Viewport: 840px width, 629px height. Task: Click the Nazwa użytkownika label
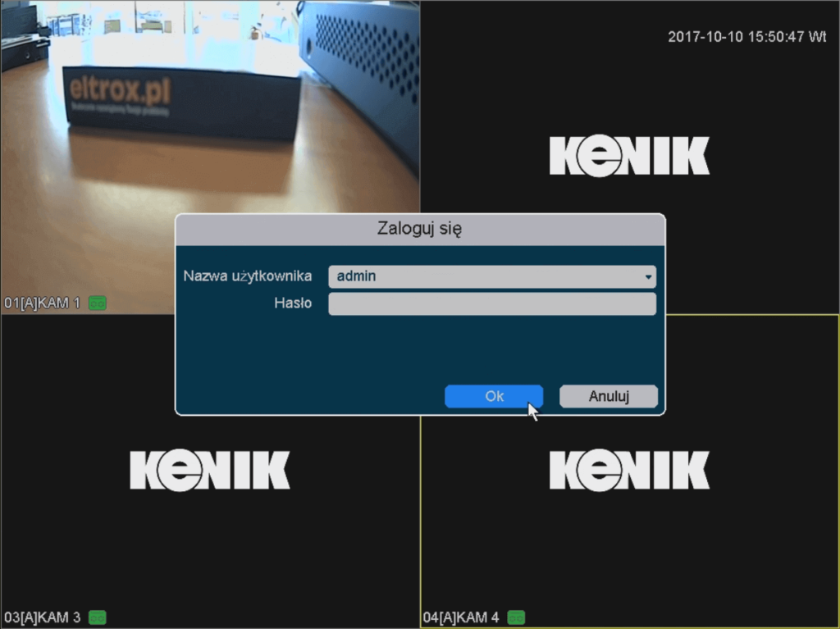(x=247, y=276)
